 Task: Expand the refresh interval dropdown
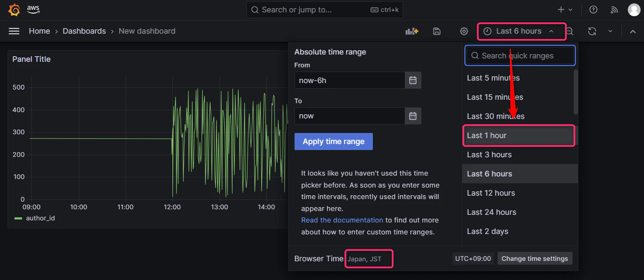[x=610, y=31]
